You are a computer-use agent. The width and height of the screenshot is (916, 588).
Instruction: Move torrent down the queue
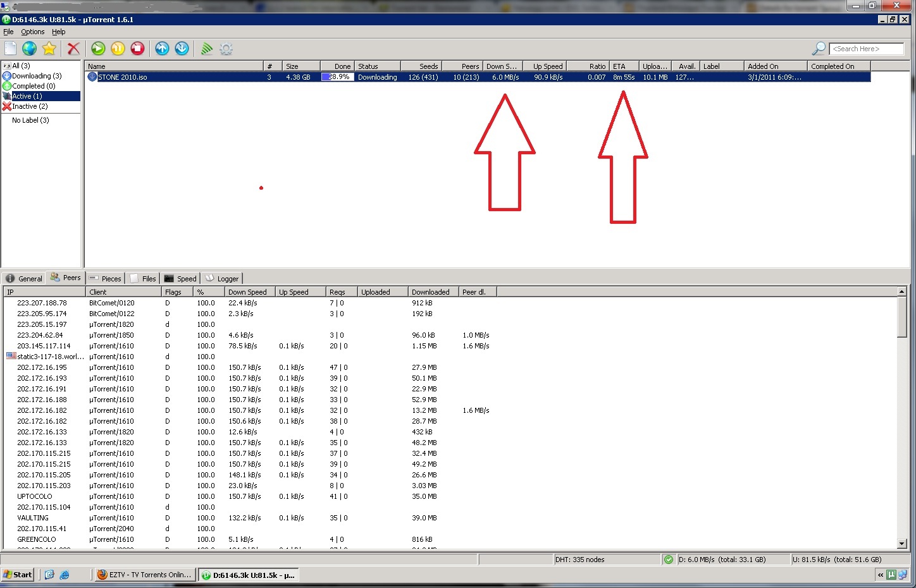[182, 49]
